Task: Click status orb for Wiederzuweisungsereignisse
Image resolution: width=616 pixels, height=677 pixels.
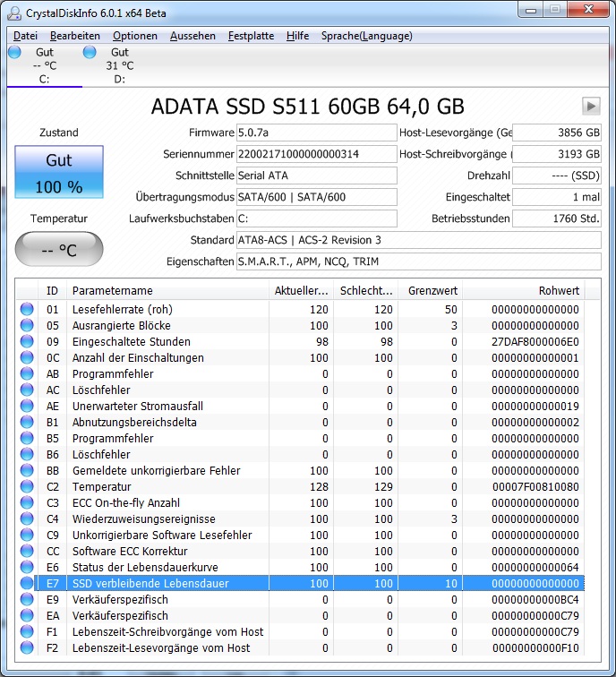Action: 27,518
